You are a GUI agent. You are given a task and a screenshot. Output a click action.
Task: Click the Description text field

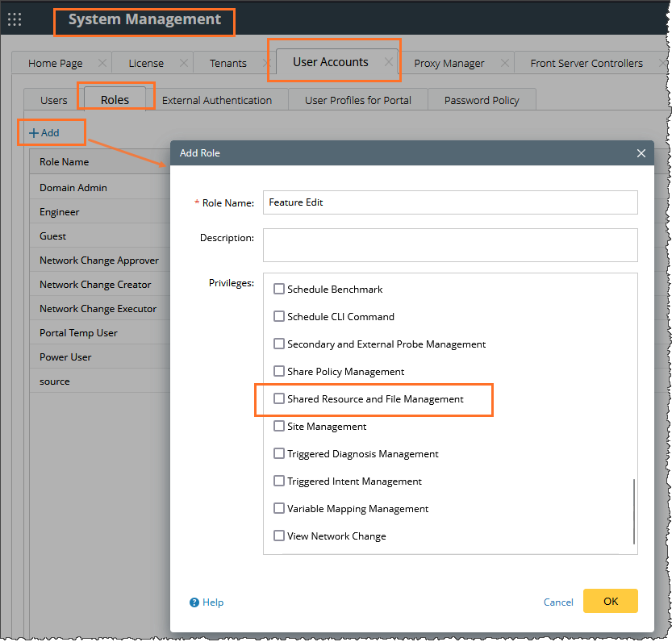click(x=450, y=245)
